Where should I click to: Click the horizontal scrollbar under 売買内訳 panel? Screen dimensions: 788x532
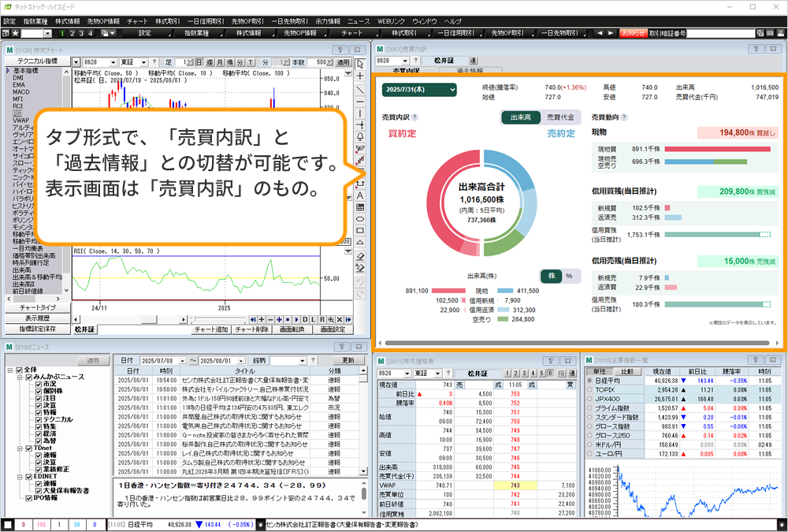(577, 343)
